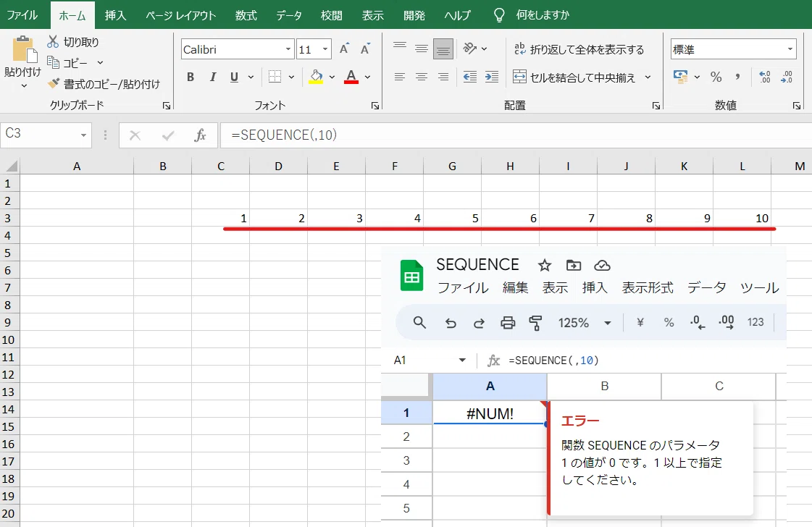The height and width of the screenshot is (527, 812).
Task: Switch to the データ ribbon tab in Excel
Action: pos(289,15)
